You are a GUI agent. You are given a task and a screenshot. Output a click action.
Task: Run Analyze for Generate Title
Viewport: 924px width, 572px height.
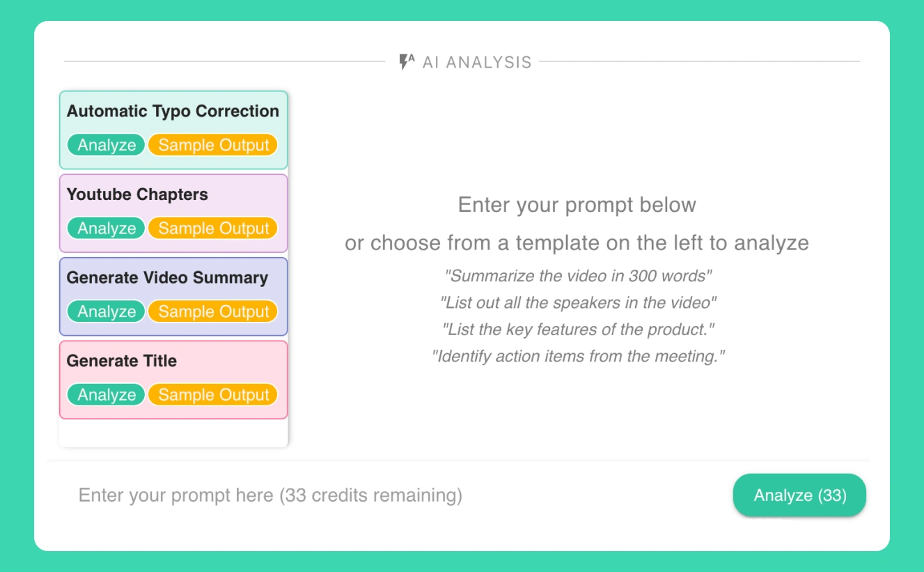tap(107, 394)
